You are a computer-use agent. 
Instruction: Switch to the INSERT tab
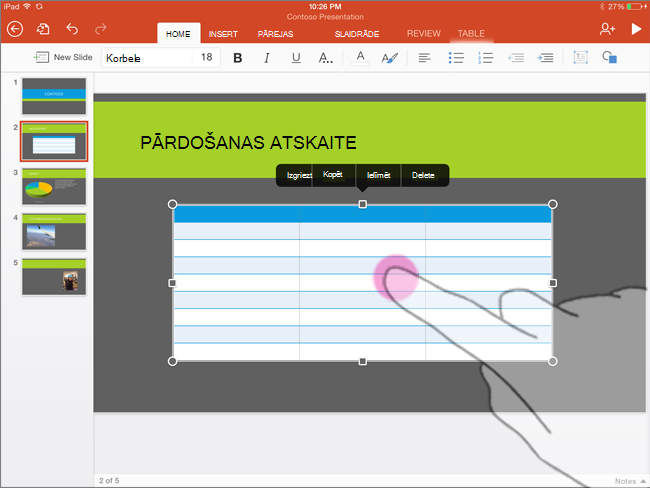point(223,34)
